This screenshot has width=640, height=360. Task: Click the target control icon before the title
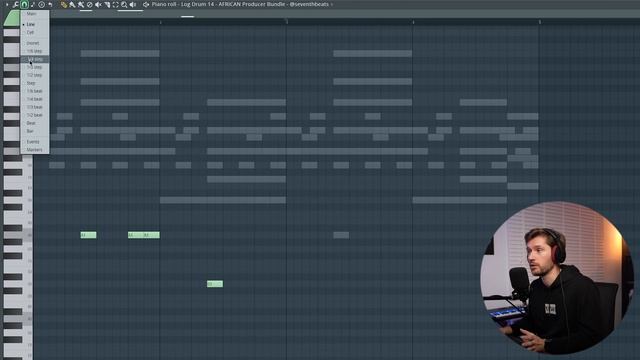pos(146,4)
